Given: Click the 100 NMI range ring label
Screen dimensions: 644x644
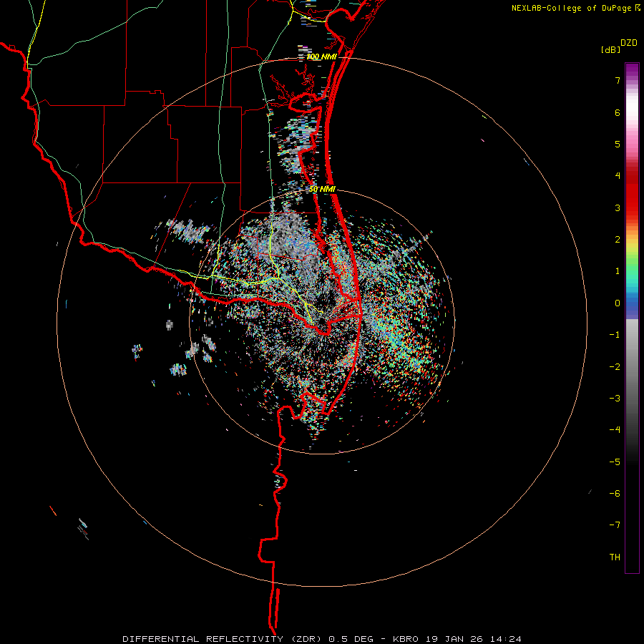Looking at the screenshot, I should click(321, 57).
